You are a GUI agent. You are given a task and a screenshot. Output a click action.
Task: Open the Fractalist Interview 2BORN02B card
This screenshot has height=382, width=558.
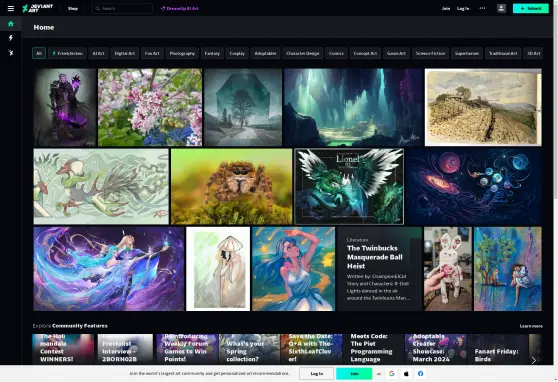pyautogui.click(x=125, y=349)
